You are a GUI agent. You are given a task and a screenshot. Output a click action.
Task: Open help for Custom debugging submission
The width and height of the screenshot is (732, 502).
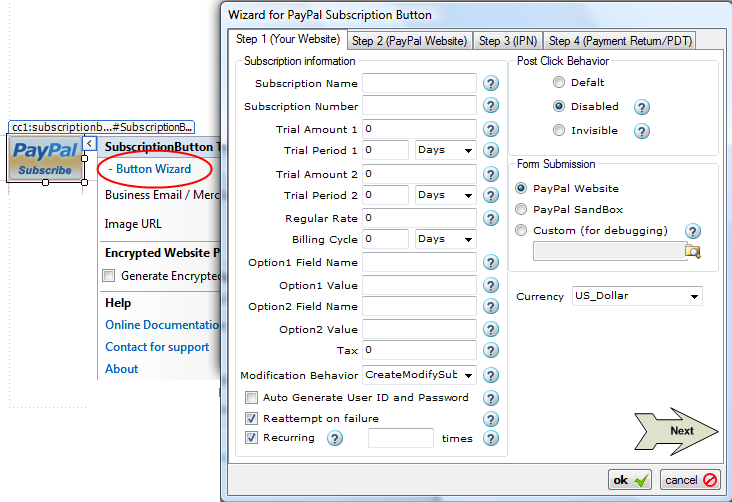(x=693, y=231)
